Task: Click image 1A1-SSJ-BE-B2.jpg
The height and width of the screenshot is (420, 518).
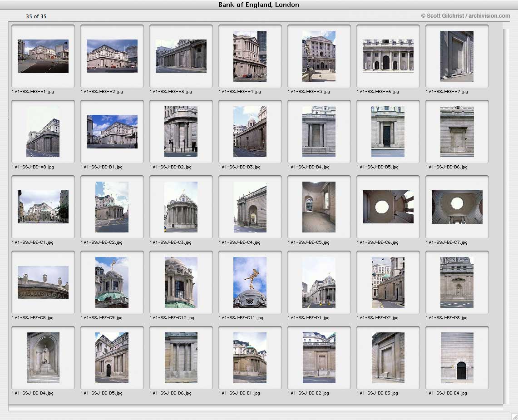Action: [181, 132]
